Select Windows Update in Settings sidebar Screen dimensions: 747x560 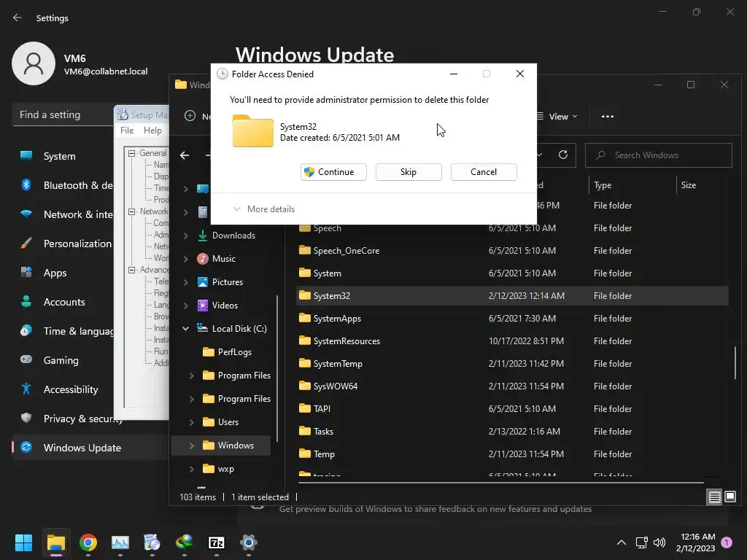click(x=90, y=448)
